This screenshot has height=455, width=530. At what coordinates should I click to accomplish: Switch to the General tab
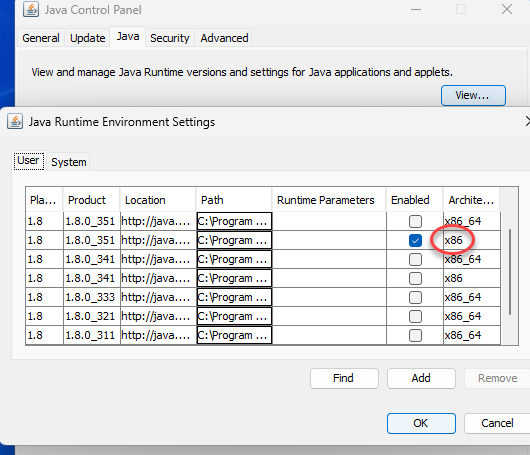click(x=41, y=38)
